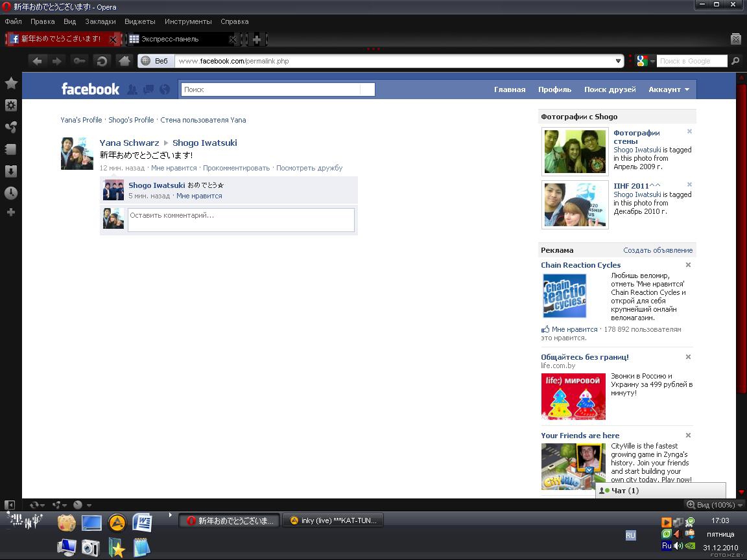The width and height of the screenshot is (747, 560).
Task: Like Shogo Iwatsuki's comment
Action: coord(199,196)
